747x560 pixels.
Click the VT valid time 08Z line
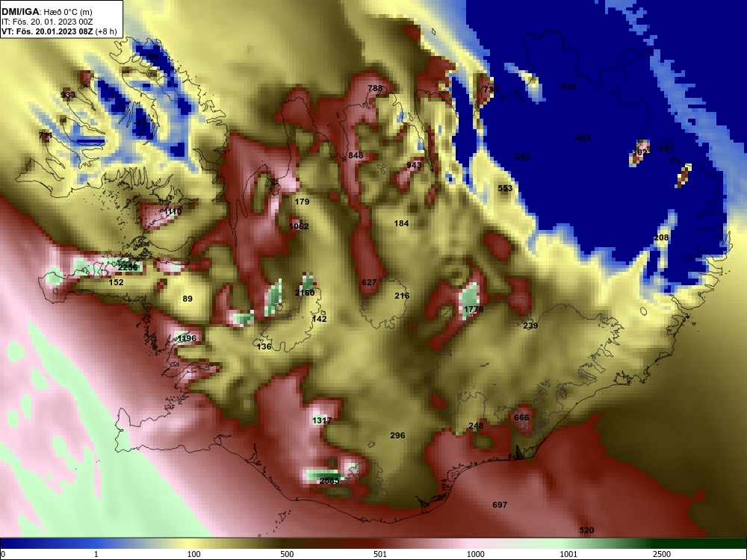pyautogui.click(x=59, y=31)
